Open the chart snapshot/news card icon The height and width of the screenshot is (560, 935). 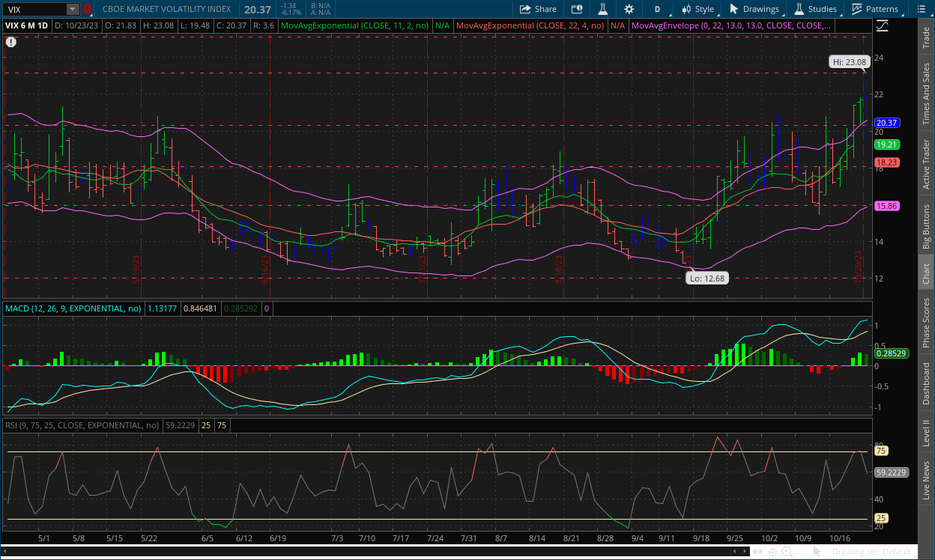576,9
